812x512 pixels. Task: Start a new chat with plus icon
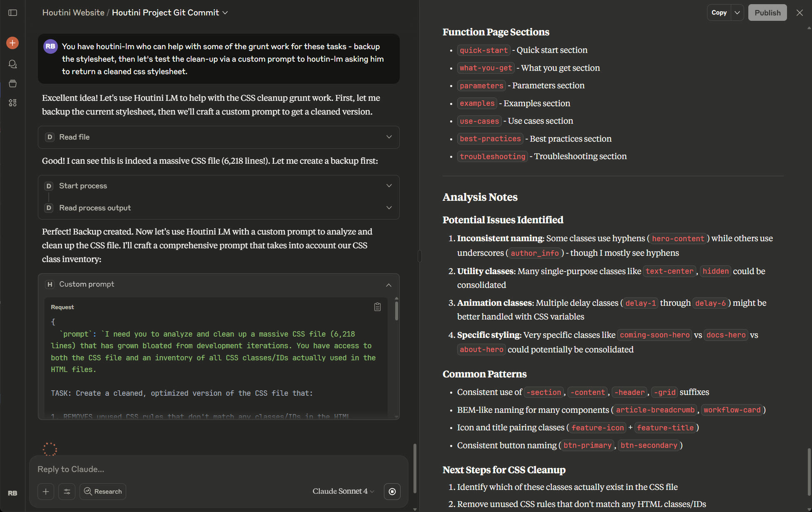12,43
